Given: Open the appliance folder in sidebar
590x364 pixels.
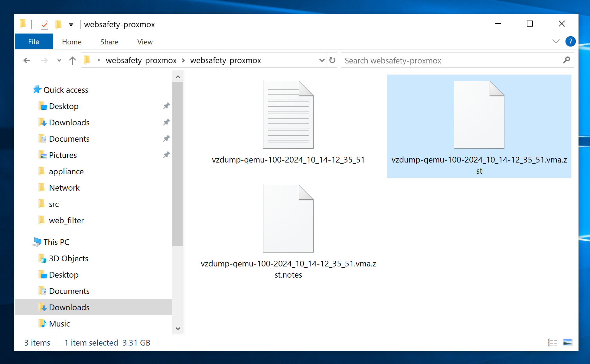Looking at the screenshot, I should tap(66, 172).
